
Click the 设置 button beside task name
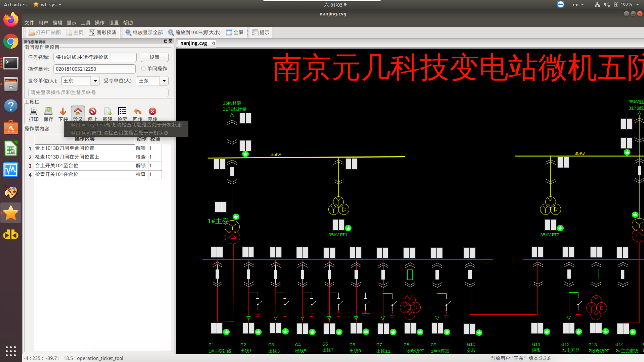pyautogui.click(x=154, y=57)
